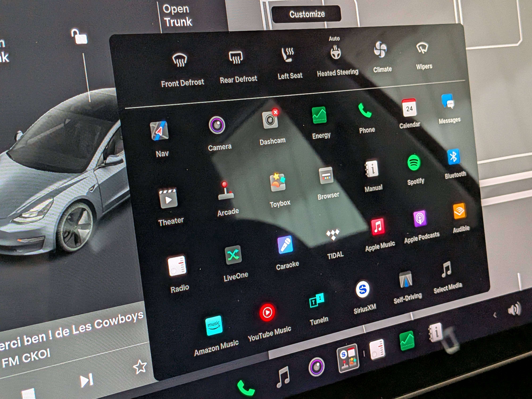
Task: Open the Toybox app
Action: pyautogui.click(x=278, y=182)
